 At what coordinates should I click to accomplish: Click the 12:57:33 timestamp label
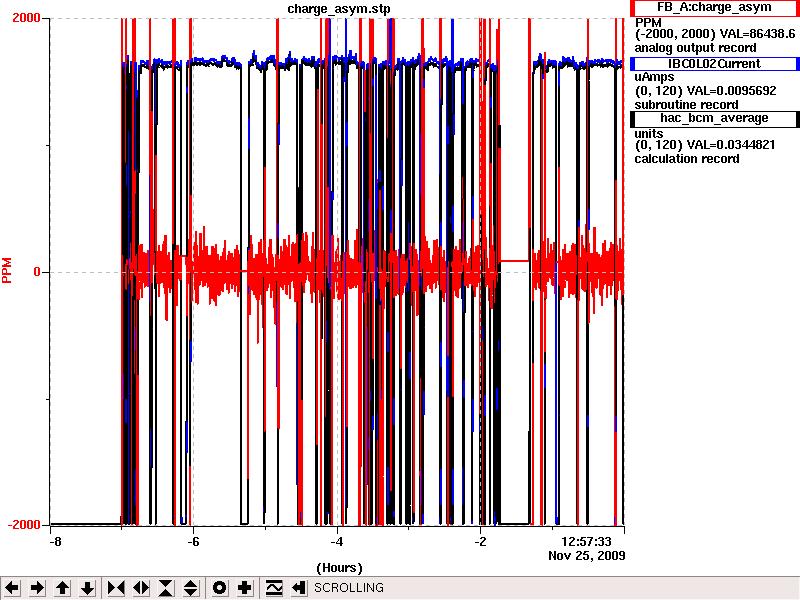[586, 541]
